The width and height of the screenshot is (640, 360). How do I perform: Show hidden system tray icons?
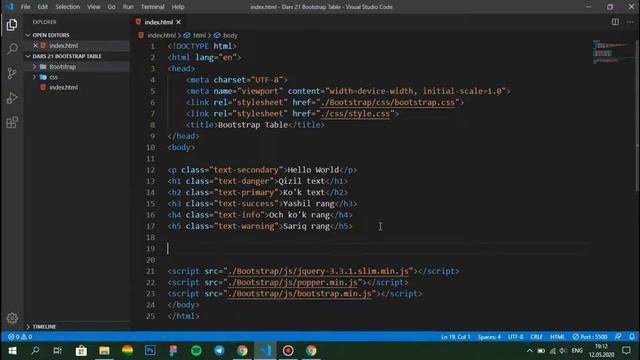click(x=529, y=351)
